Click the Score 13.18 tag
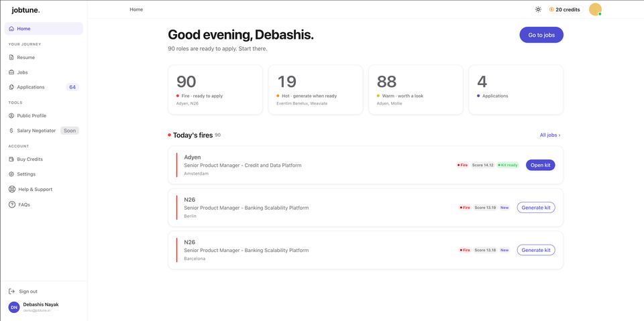The width and height of the screenshot is (644, 321). click(485, 250)
